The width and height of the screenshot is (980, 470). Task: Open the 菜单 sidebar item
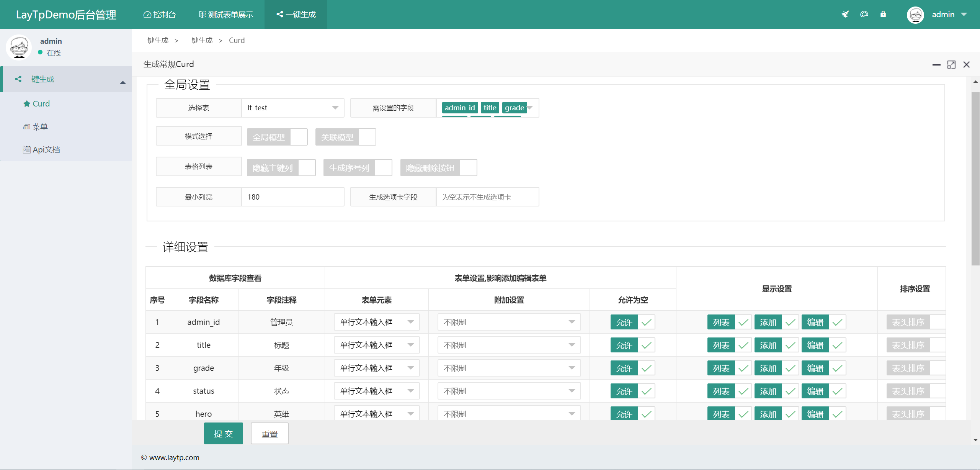[x=66, y=127]
